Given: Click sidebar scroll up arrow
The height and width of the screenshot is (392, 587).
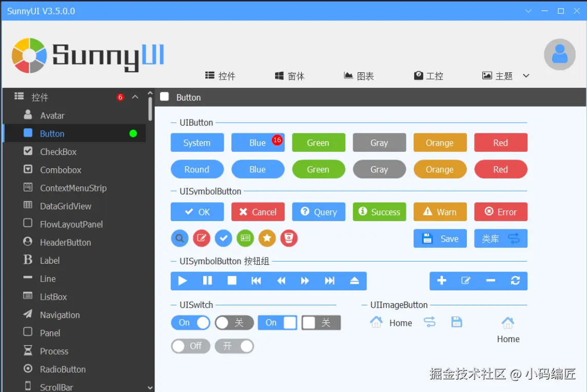Looking at the screenshot, I should tap(150, 93).
